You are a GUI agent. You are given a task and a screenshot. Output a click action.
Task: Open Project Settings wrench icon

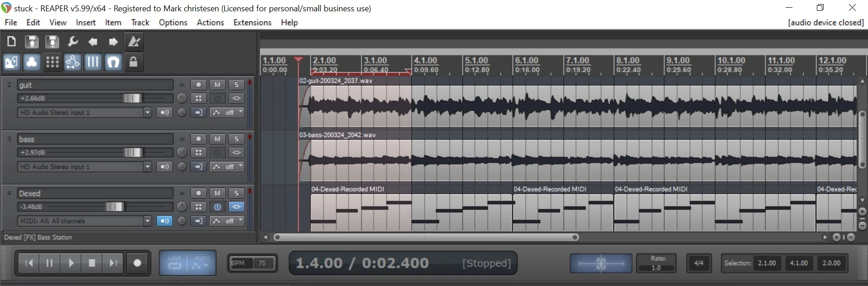(x=72, y=42)
